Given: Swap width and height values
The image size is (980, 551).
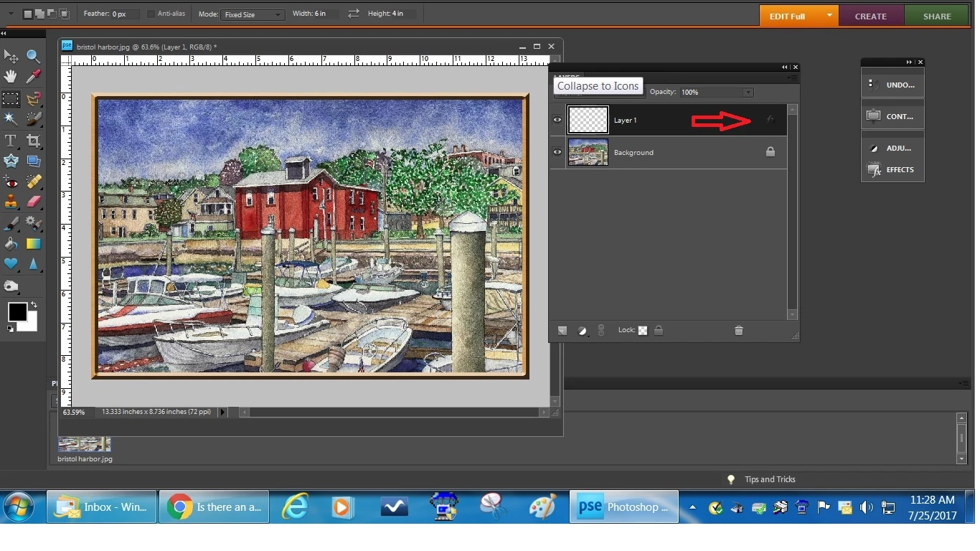Looking at the screenshot, I should click(353, 14).
